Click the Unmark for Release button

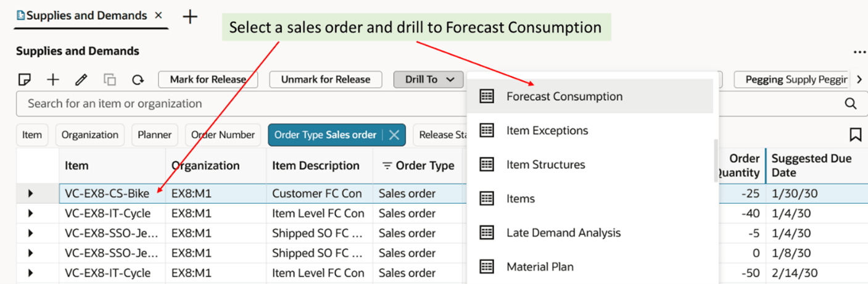[326, 80]
